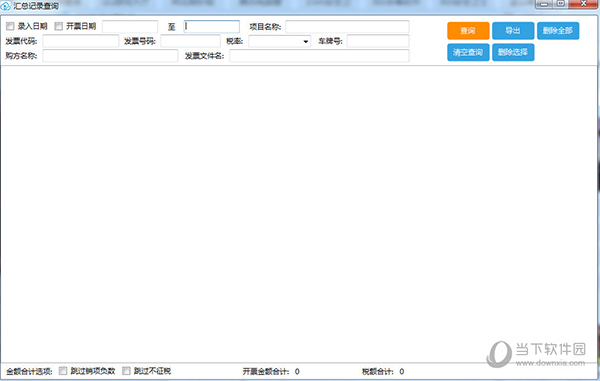Click the 开票金额合计 total label
The image size is (600, 381).
(266, 371)
